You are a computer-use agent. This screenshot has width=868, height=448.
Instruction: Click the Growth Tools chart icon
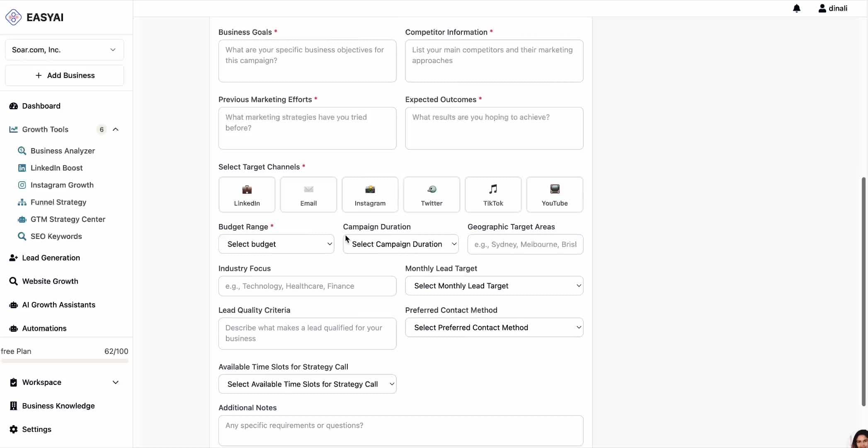click(13, 129)
